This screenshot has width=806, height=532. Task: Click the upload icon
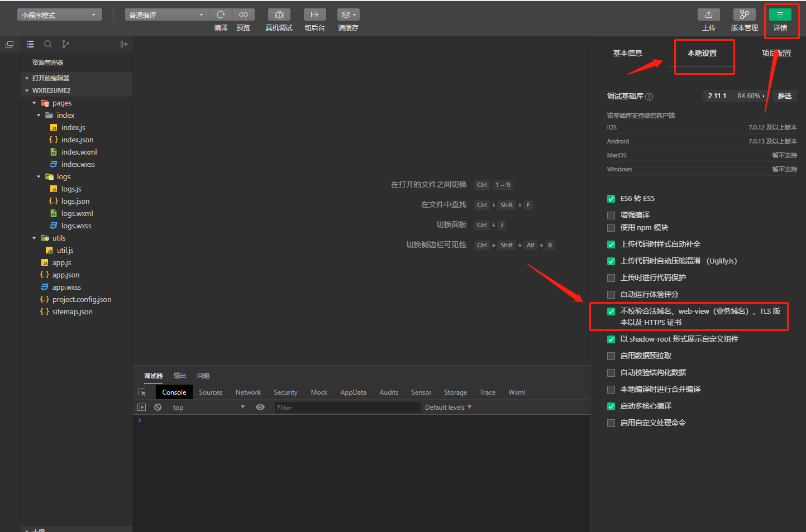709,15
